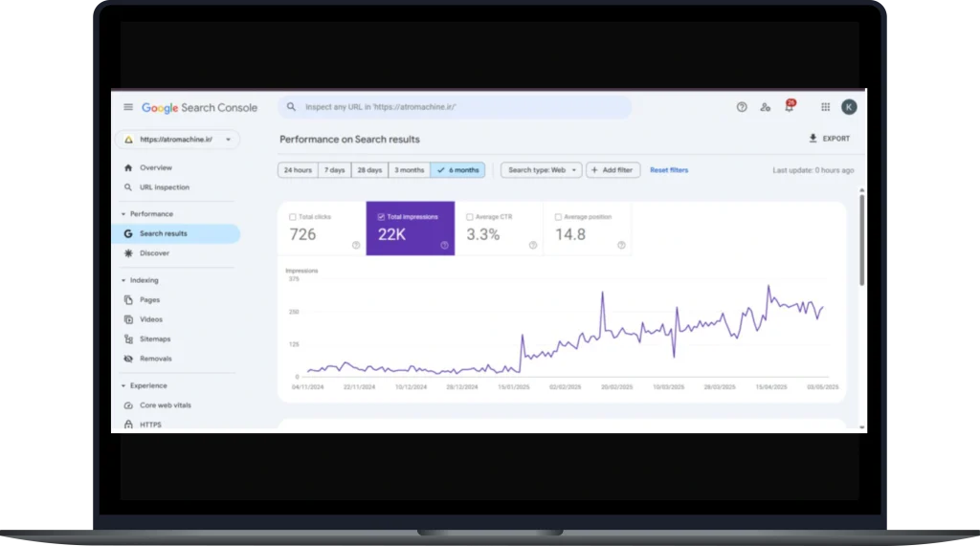Click the Google G Search results icon
The width and height of the screenshot is (980, 546).
[x=128, y=233]
